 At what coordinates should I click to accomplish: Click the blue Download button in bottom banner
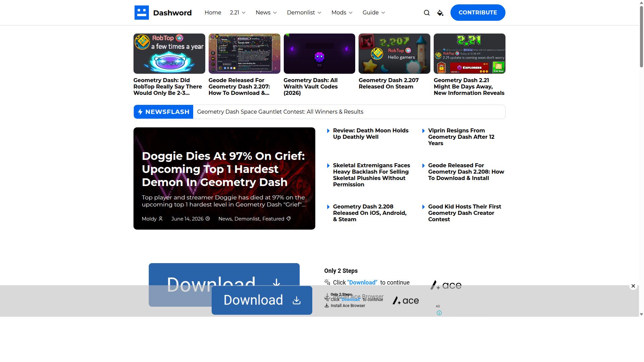coord(262,301)
